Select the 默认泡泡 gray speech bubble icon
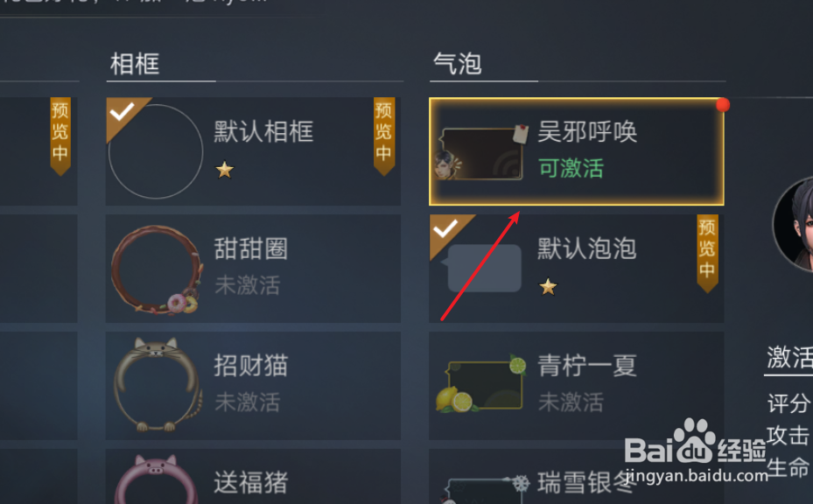Image resolution: width=813 pixels, height=504 pixels. pyautogui.click(x=481, y=268)
